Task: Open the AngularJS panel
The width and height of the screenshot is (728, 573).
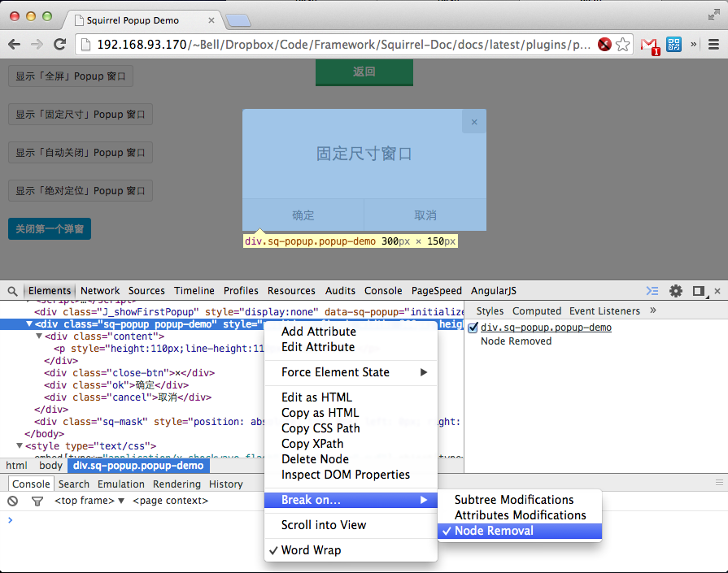Action: pyautogui.click(x=494, y=291)
